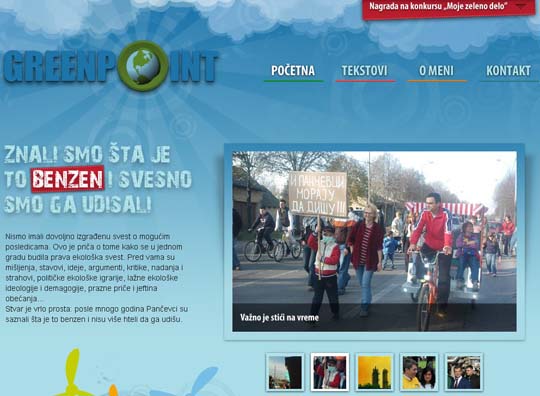Go to the TEKSTOVI menu item
The height and width of the screenshot is (396, 540).
(x=365, y=71)
